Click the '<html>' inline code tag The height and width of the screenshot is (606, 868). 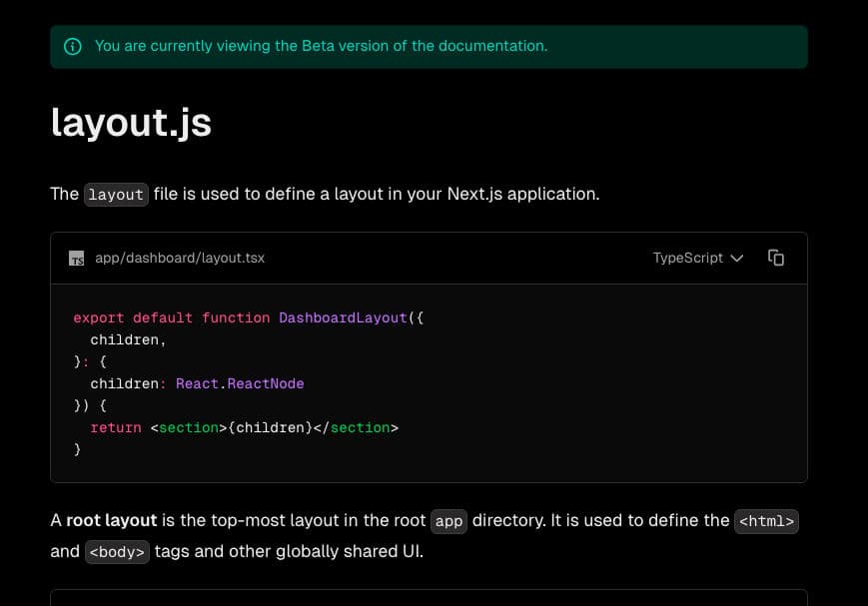click(766, 521)
